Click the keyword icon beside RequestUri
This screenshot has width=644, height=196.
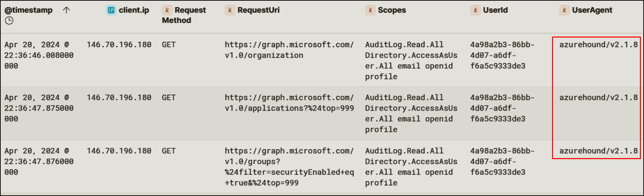(230, 10)
